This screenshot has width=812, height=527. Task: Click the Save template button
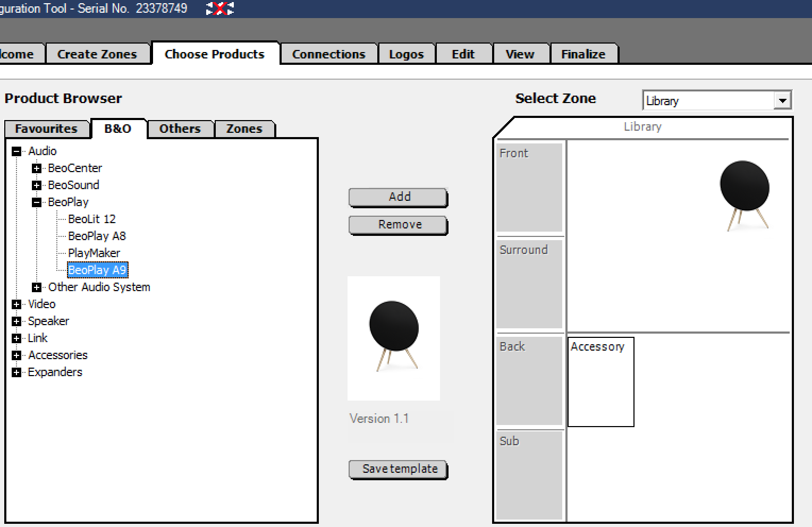pyautogui.click(x=398, y=469)
